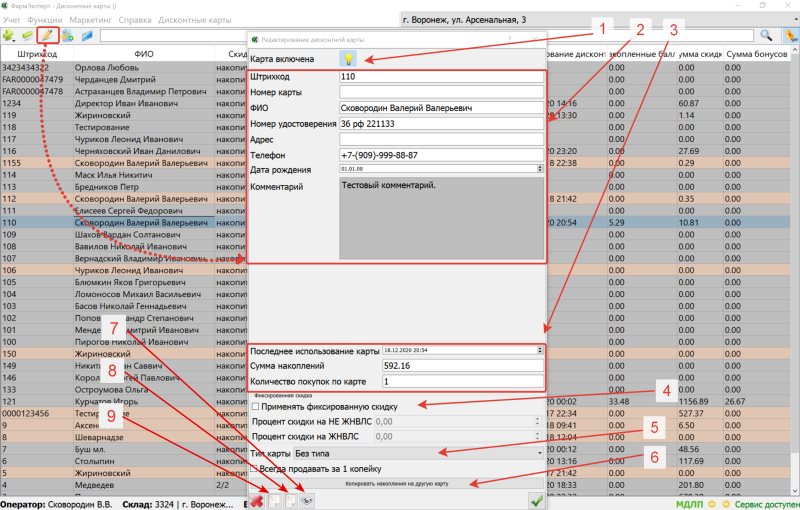Screen dimensions: 800x510
Task: Click the blue card icon in toolbar
Action: (x=87, y=36)
